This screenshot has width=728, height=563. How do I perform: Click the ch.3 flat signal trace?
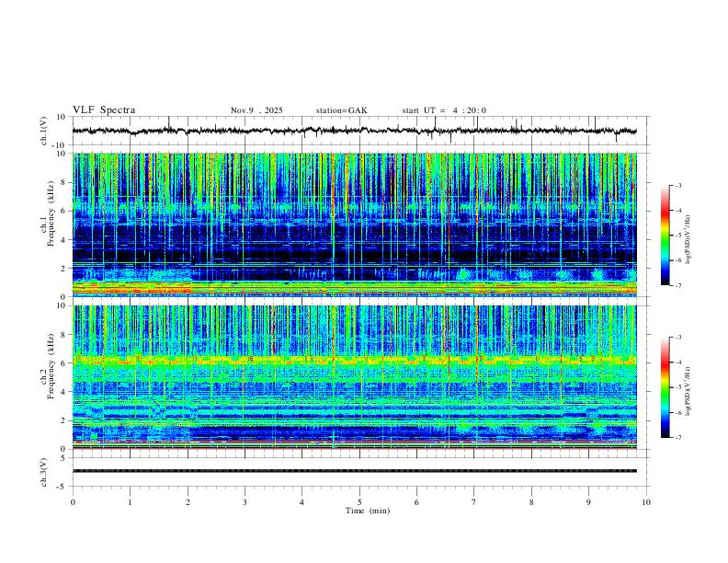pos(354,471)
